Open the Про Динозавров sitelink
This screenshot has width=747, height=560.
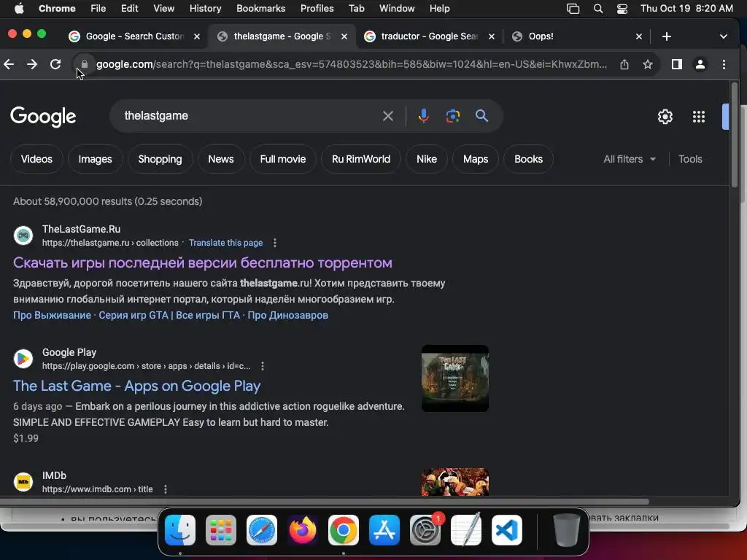click(x=287, y=315)
